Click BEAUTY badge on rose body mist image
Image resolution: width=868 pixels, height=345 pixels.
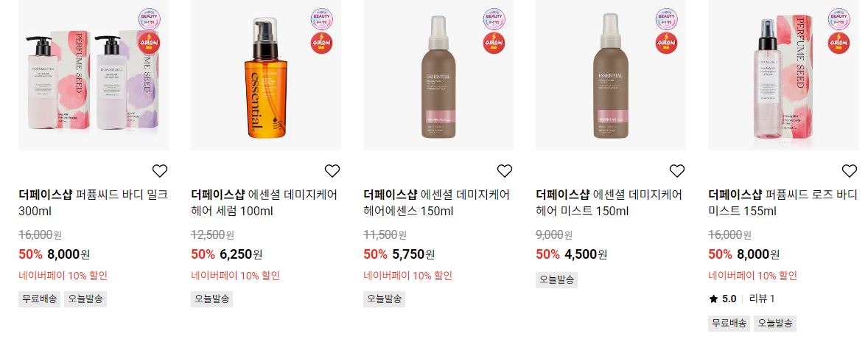(839, 19)
